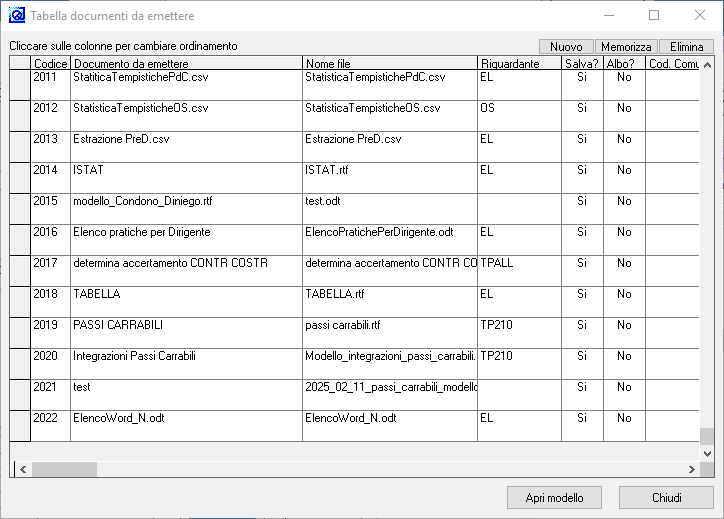This screenshot has width=724, height=519.
Task: Select TABELLA document cell
Action: click(187, 302)
